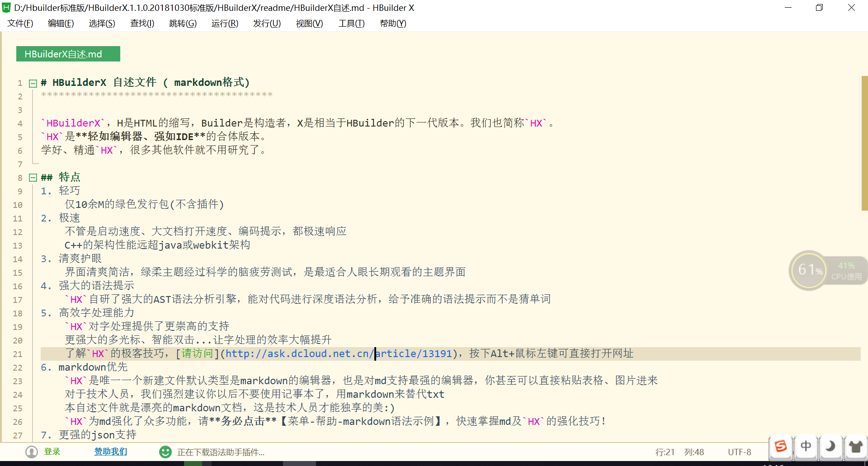Collapse the 特点 section fold marker
Image resolution: width=868 pixels, height=466 pixels.
point(33,178)
